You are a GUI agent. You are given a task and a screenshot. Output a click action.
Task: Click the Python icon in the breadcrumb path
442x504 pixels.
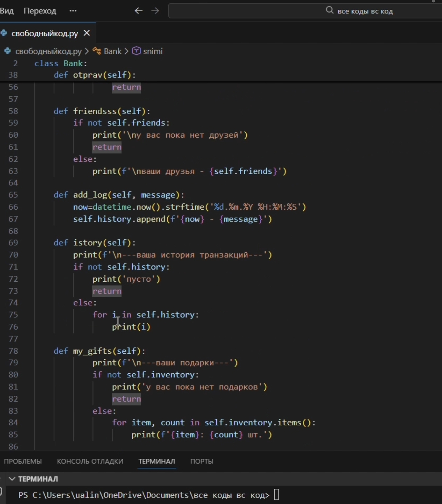7,51
